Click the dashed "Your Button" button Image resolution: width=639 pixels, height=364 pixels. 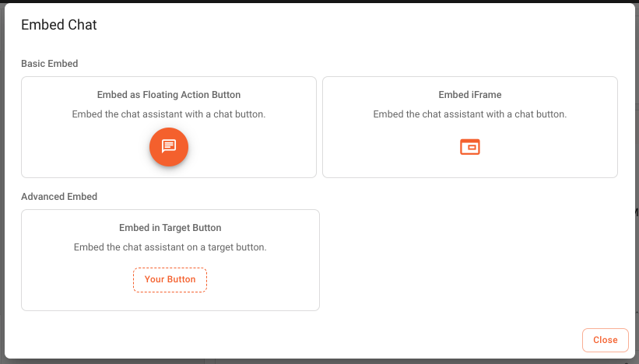point(170,280)
